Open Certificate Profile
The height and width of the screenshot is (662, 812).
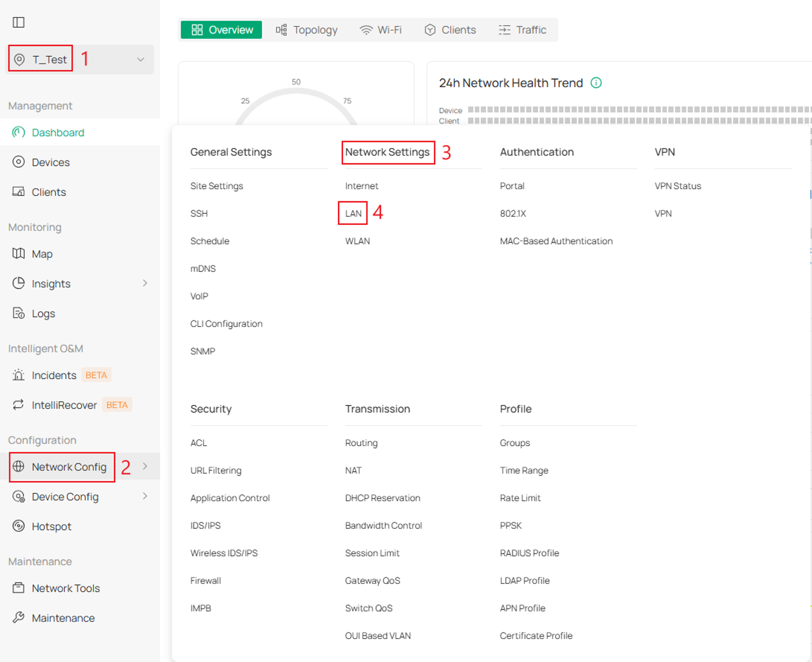point(536,636)
